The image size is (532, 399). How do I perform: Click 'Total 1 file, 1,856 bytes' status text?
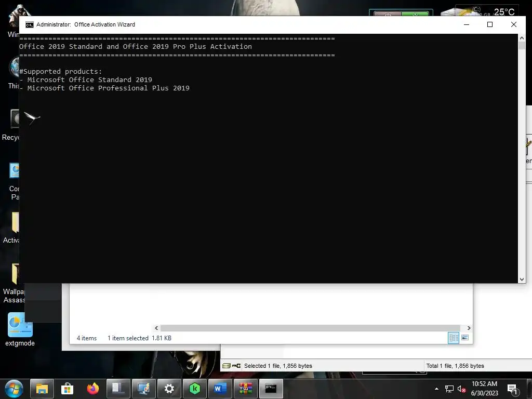click(455, 366)
